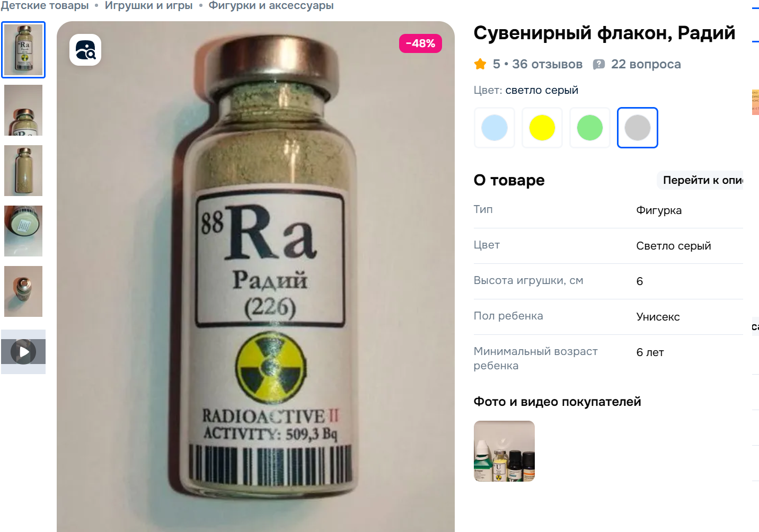Click the questions speech bubble icon
This screenshot has width=759, height=532.
pos(599,65)
